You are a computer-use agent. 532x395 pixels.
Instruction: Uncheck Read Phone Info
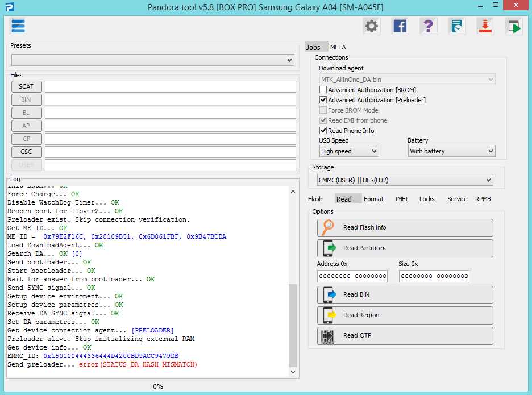323,131
